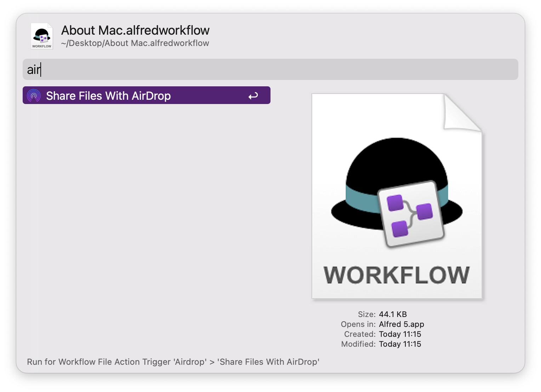541x392 pixels.
Task: Click the About Mac.alfredworkflow title
Action: coord(135,30)
